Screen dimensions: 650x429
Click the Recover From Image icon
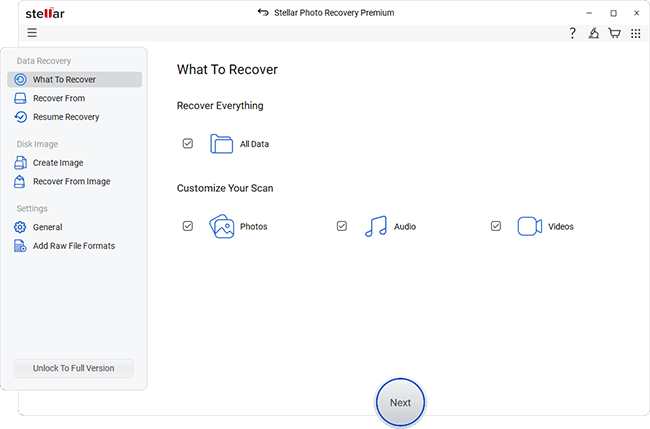(19, 182)
